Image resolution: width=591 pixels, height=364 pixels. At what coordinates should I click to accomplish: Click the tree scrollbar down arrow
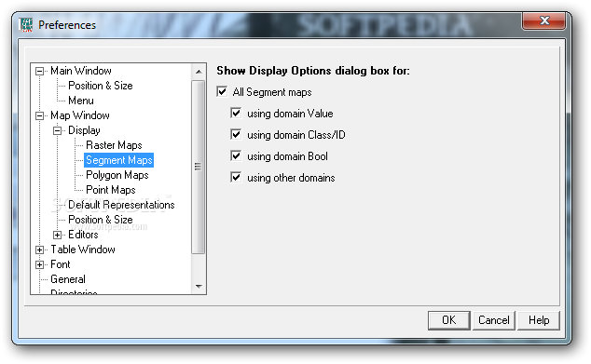(199, 287)
